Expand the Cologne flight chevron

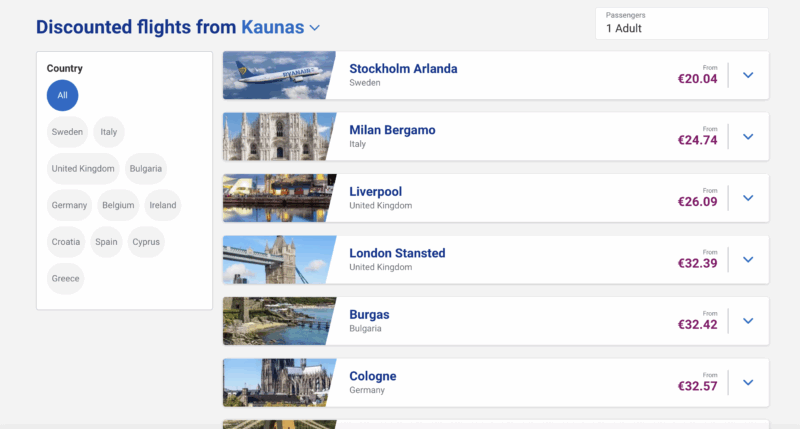point(747,382)
